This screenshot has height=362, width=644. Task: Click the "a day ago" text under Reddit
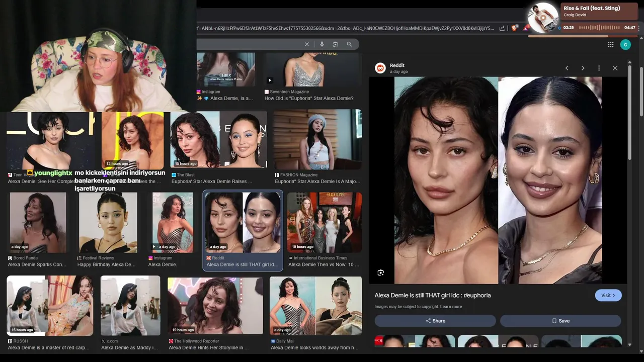[x=398, y=72]
